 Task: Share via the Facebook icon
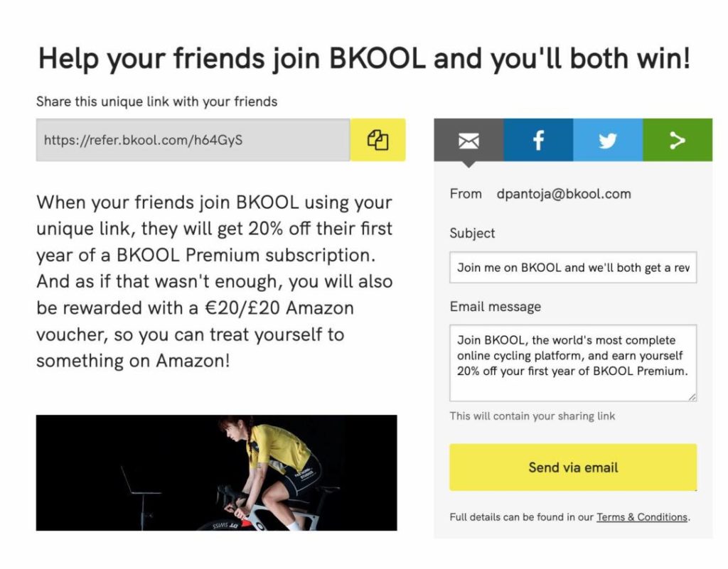(538, 139)
